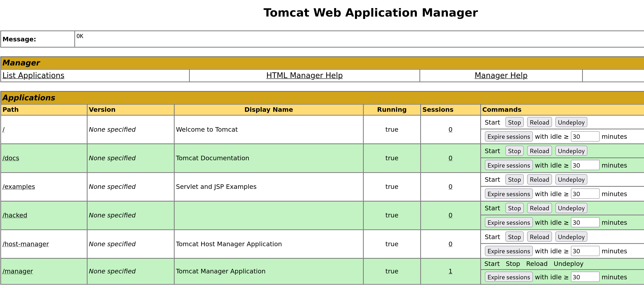Expire sessions for /examples
Image resolution: width=644 pixels, height=288 pixels.
point(509,194)
